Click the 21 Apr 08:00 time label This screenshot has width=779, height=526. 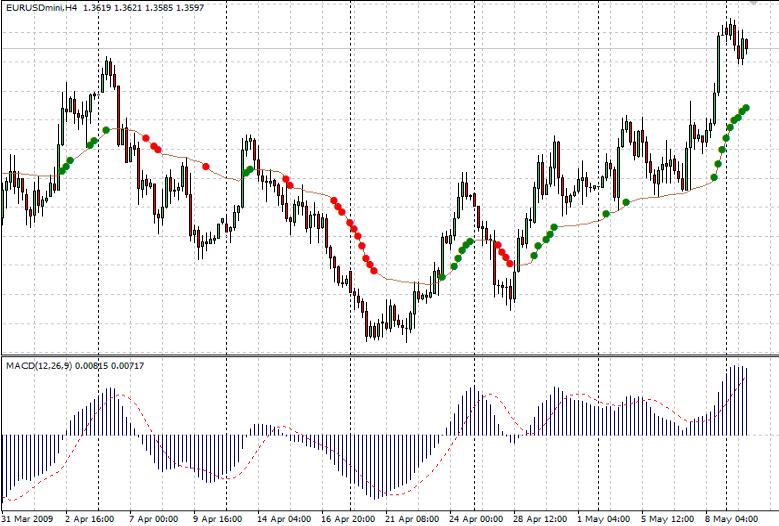[412, 519]
